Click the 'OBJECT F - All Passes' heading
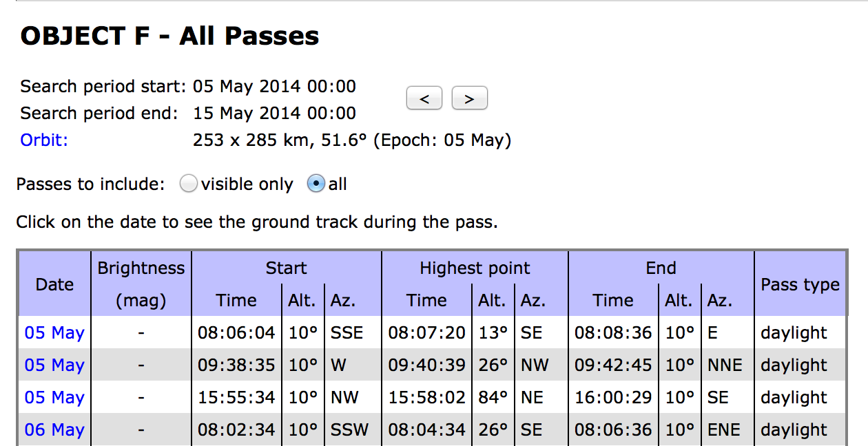Screen dimensions: 868x446 (169, 36)
